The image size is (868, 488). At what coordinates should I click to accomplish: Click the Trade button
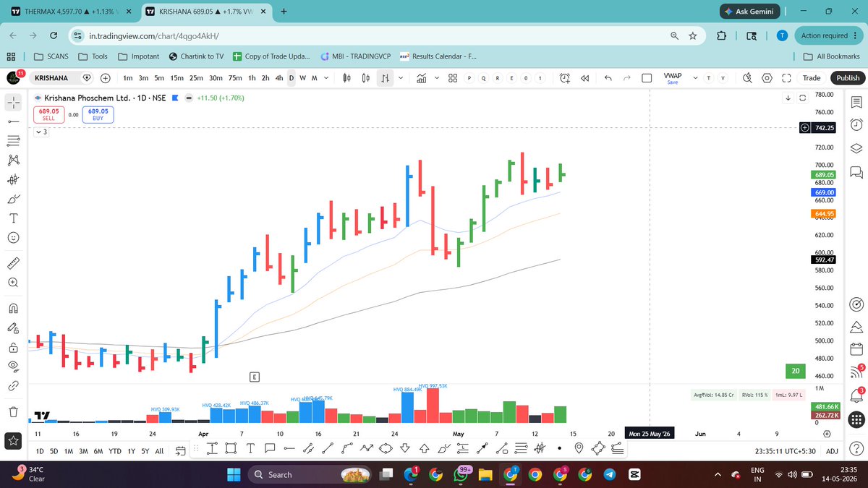coord(812,78)
